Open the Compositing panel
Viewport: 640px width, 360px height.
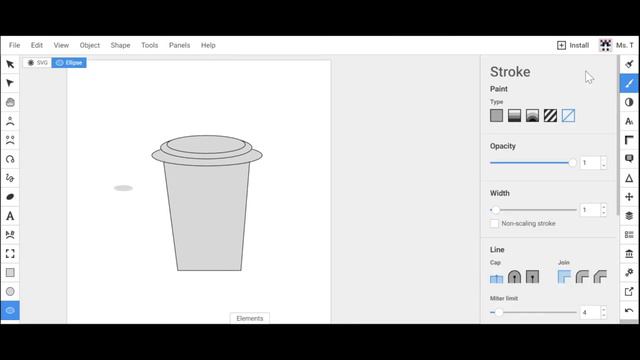(629, 102)
